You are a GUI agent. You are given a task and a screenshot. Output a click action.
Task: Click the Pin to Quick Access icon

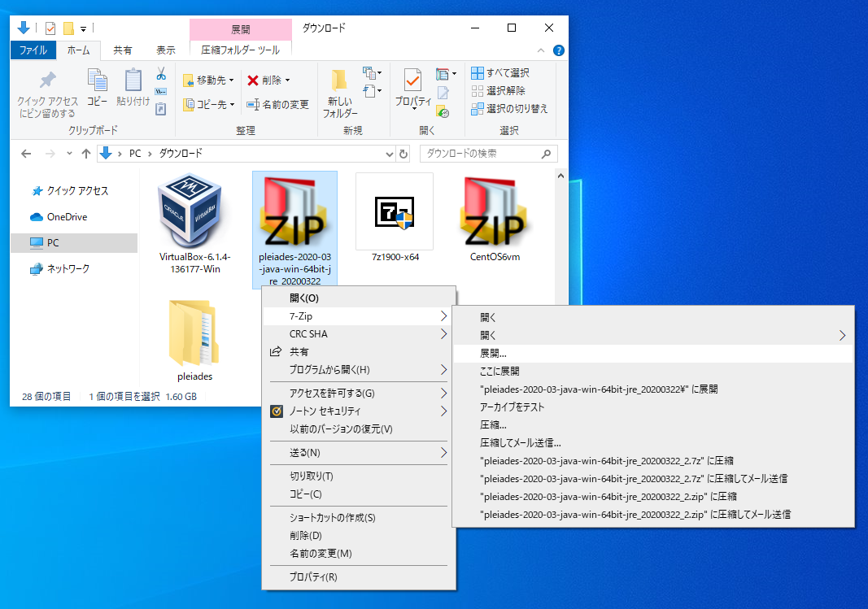pyautogui.click(x=48, y=80)
